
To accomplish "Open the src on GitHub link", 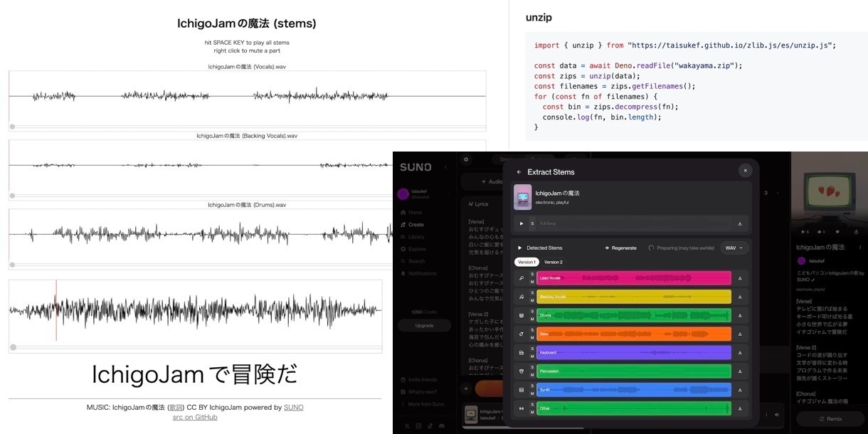I will pyautogui.click(x=195, y=417).
